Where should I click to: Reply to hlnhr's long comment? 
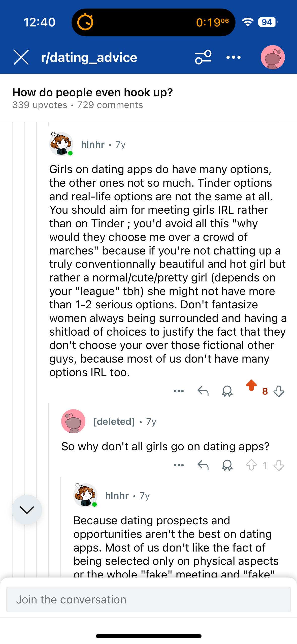[203, 391]
